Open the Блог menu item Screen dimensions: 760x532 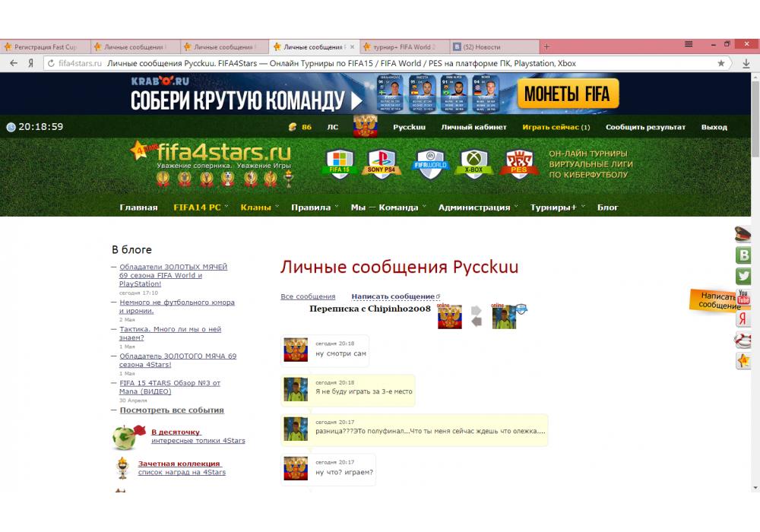(607, 207)
